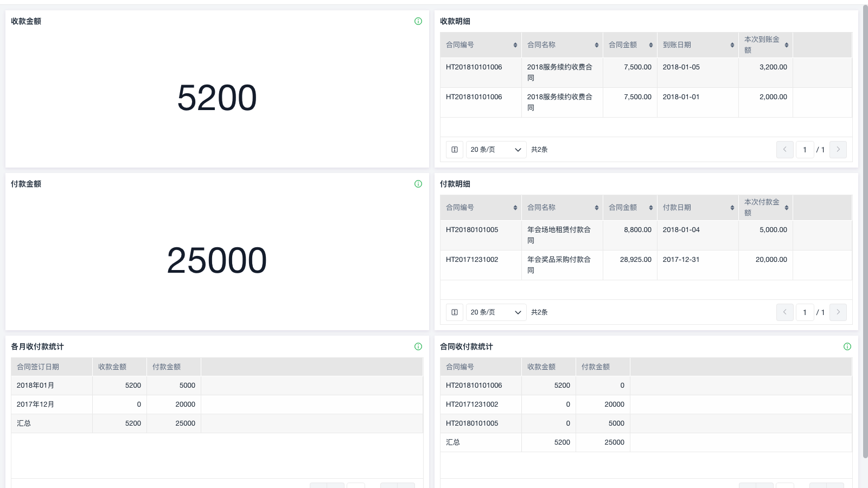Click 2018年01月 row in monthly stats
The height and width of the screenshot is (488, 868).
tap(217, 386)
